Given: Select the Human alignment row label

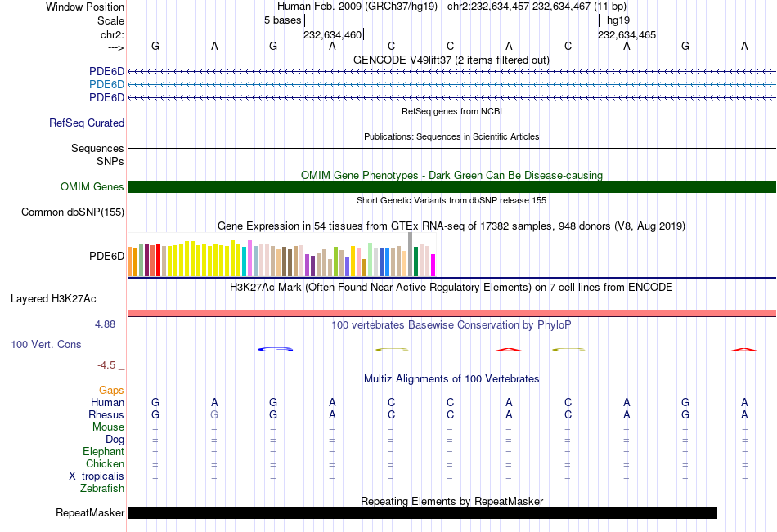Looking at the screenshot, I should coord(107,402).
